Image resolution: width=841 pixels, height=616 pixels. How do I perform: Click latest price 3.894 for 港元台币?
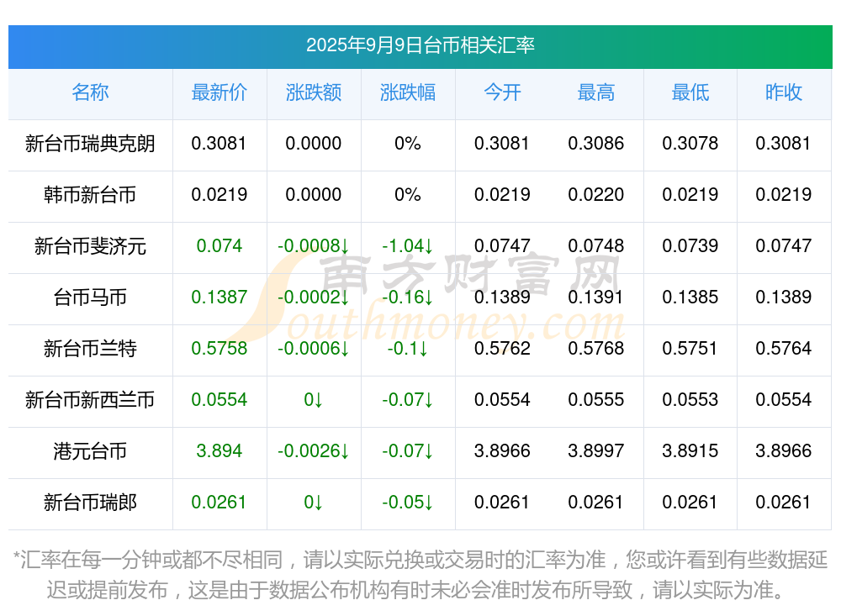219,450
